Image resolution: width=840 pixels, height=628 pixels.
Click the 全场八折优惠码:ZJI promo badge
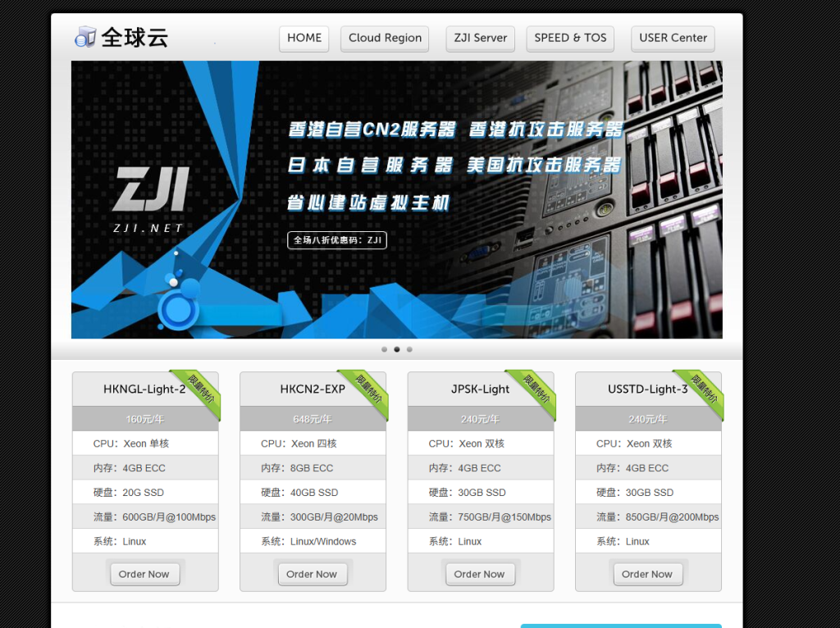point(337,240)
